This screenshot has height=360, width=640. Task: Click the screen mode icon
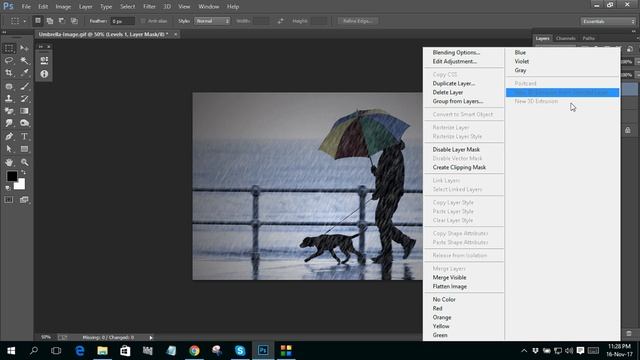point(24,200)
